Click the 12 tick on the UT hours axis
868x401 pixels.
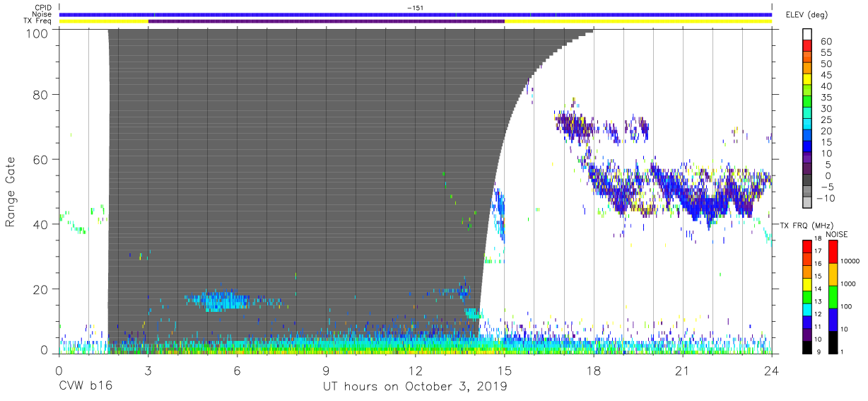(415, 370)
